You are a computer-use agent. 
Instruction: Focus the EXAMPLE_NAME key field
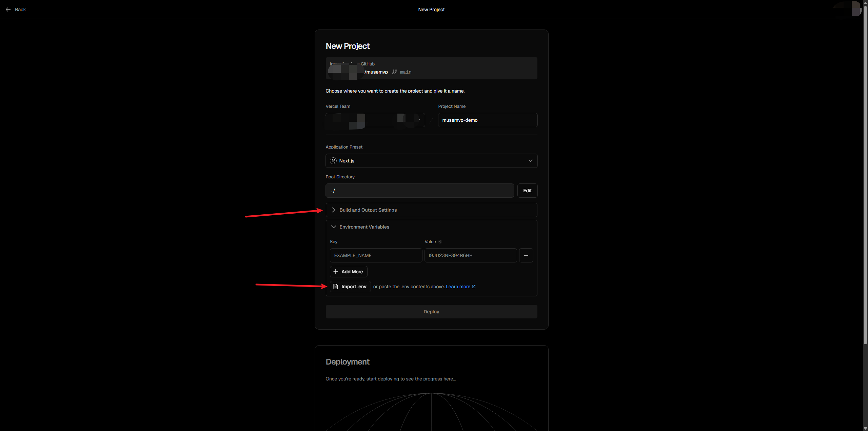click(376, 255)
